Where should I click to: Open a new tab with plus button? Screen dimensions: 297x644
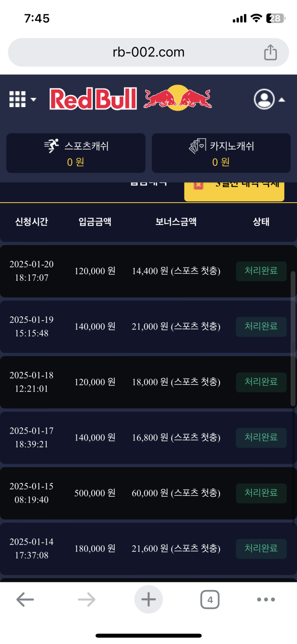[x=148, y=599]
